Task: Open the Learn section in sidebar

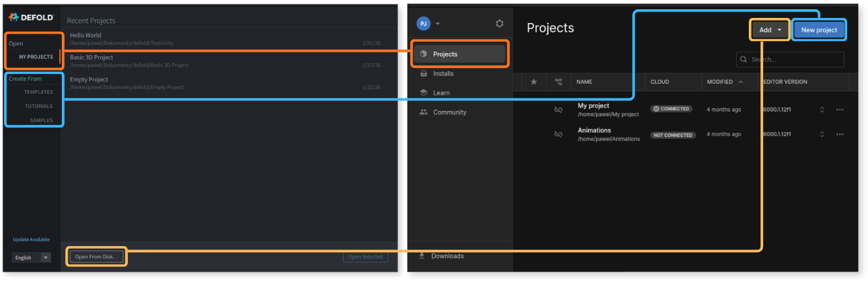Action: coord(441,93)
